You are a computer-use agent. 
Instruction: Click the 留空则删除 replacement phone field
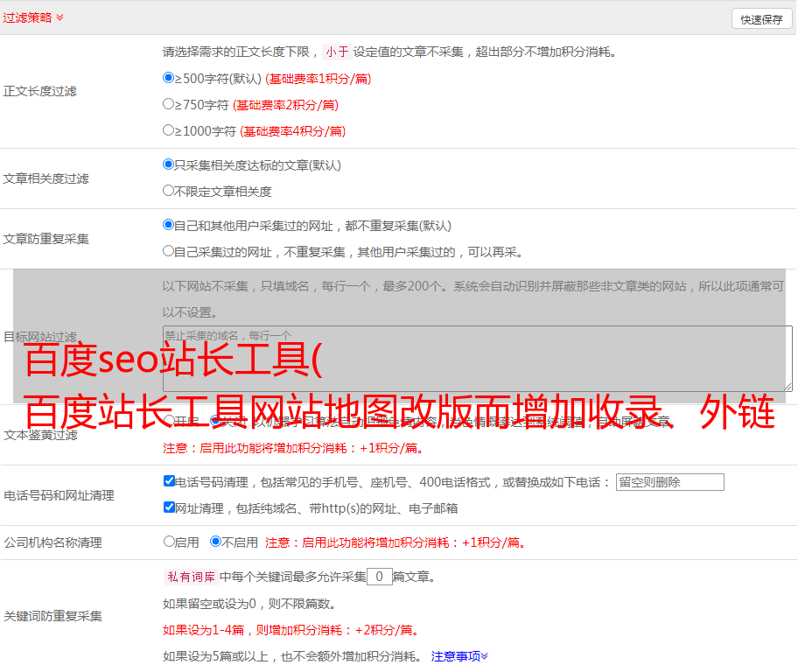pyautogui.click(x=669, y=482)
